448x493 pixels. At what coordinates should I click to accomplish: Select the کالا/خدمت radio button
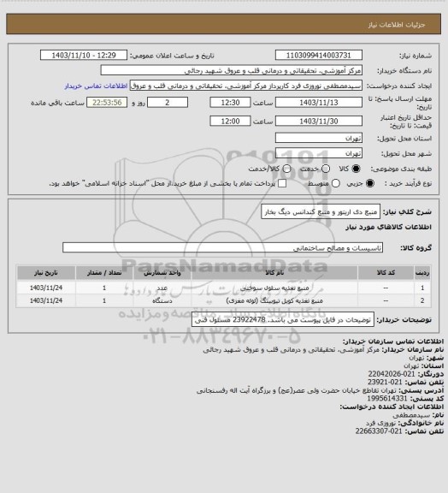click(x=286, y=169)
